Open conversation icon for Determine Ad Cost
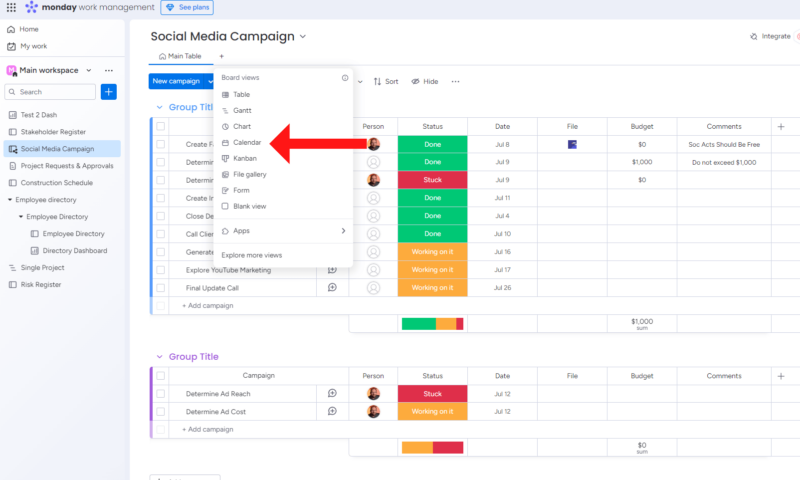The image size is (800, 480). tap(332, 411)
